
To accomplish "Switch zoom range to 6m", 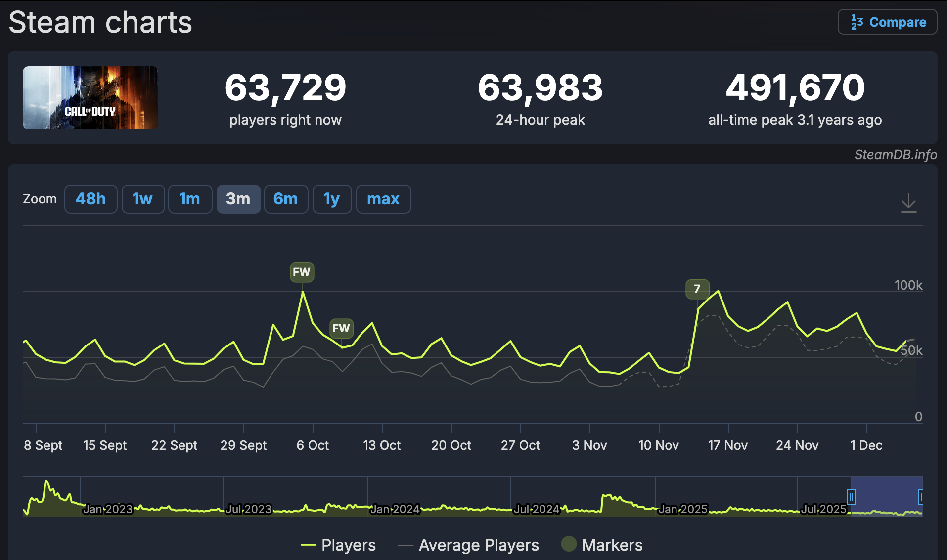I will click(x=286, y=199).
